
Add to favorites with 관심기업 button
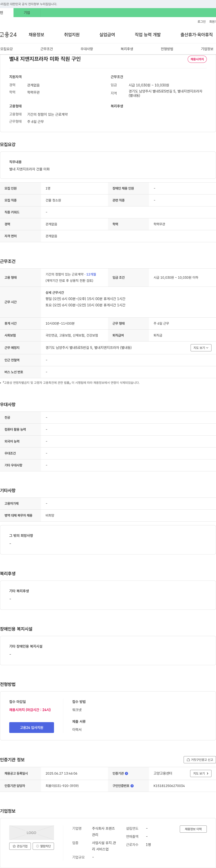coord(20,846)
